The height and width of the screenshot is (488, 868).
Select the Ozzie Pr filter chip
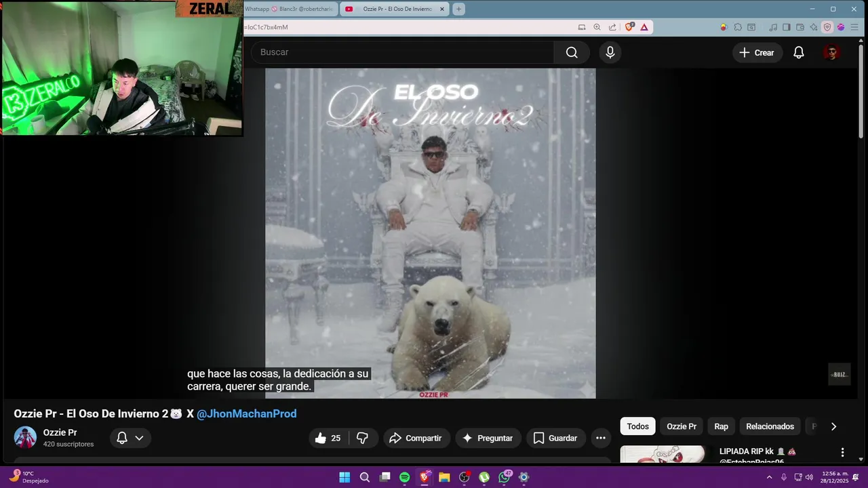pos(682,426)
